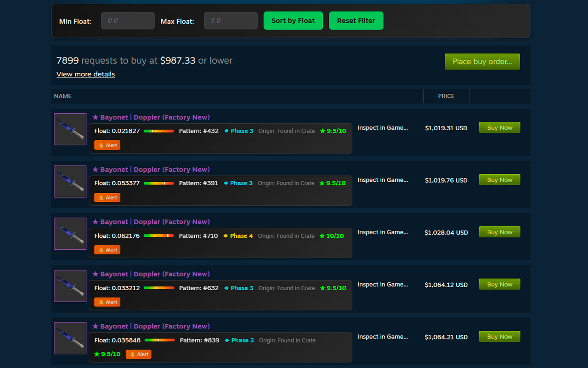
Task: Click the float gradient bar on the first listing
Action: (158, 131)
